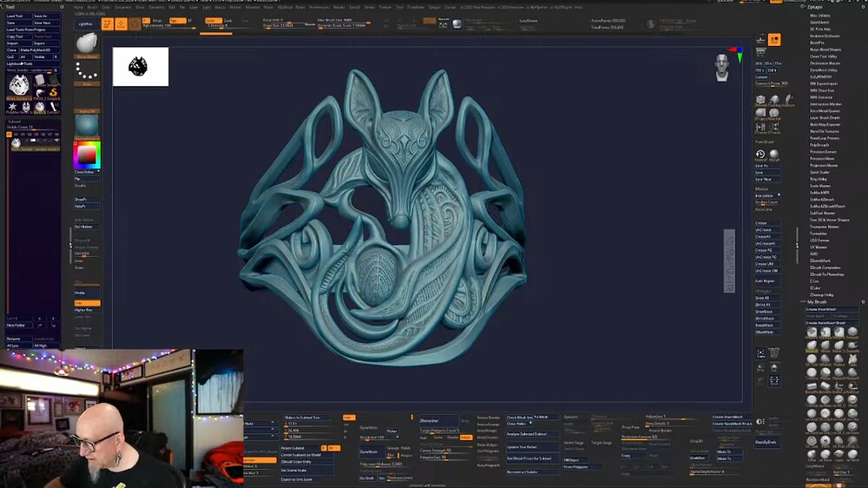Toggle the DynaMesh Groups option

coord(393,448)
